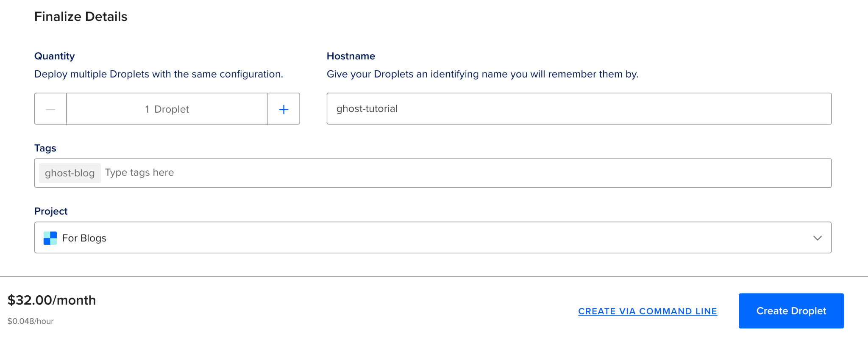Screen dimensions: 868x344
Task: Click the Hostname field containing ghost-tutorial
Action: click(x=579, y=109)
